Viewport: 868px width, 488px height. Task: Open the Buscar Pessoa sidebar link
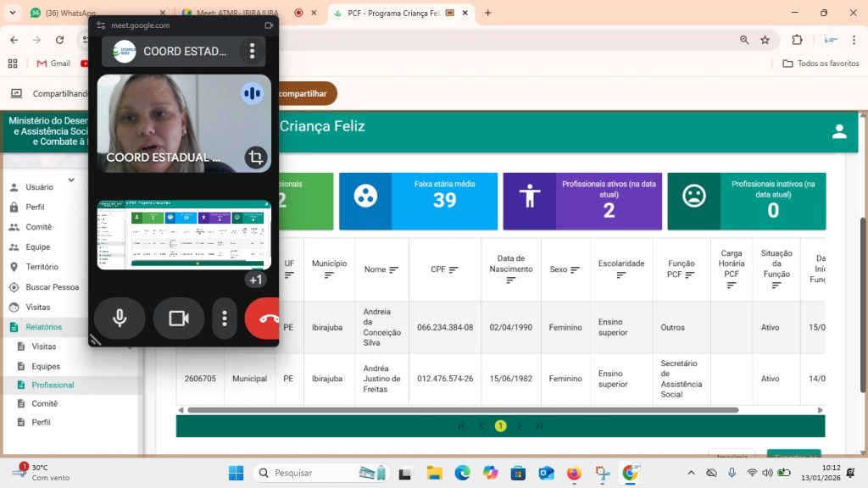coord(53,287)
